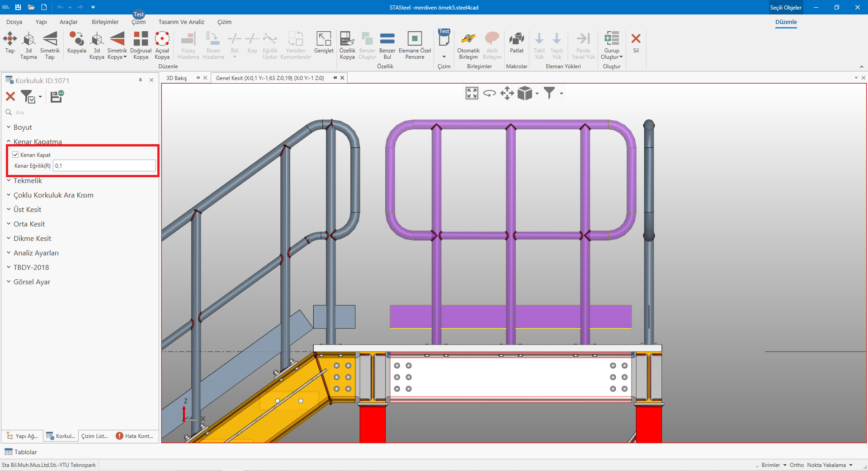Click the Kenar Eğrilik(R) input field
This screenshot has width=868, height=471.
coord(104,166)
